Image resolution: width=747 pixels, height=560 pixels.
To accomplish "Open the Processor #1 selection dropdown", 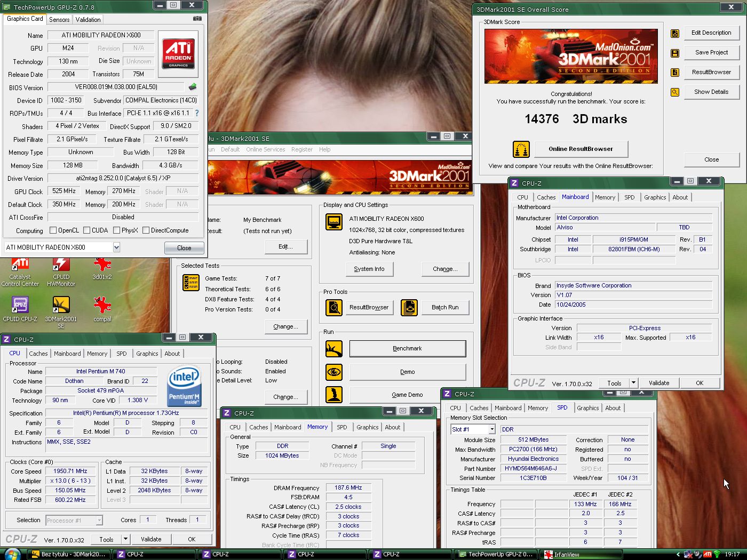I will click(x=99, y=521).
